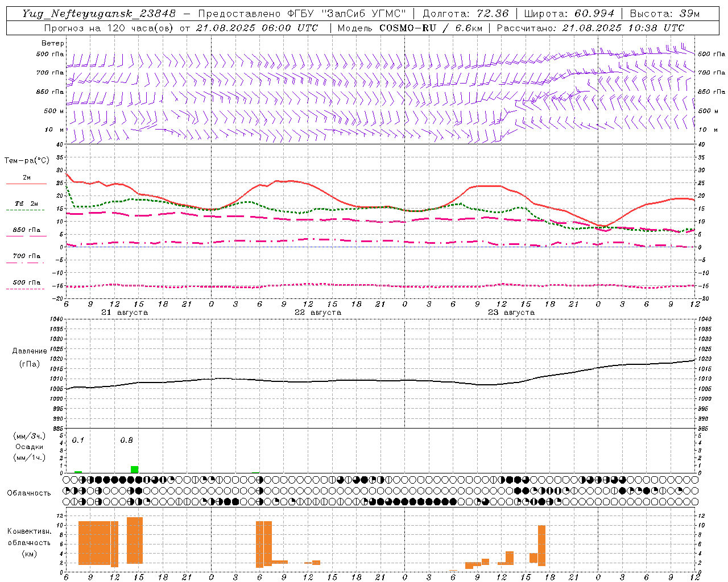Click the Конвективн. облачность panel label
Viewport: 728px width, 582px height.
click(29, 542)
